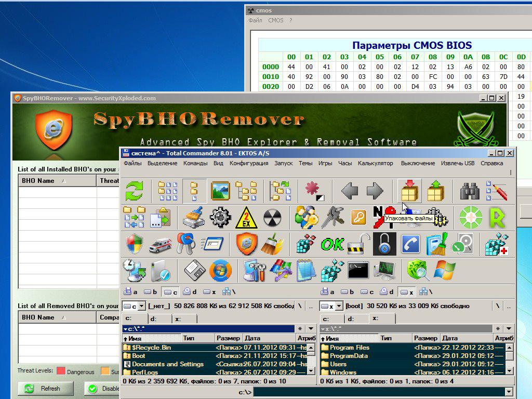Select drive x in the left drive bar
This screenshot has width=532, height=399.
tap(209, 291)
